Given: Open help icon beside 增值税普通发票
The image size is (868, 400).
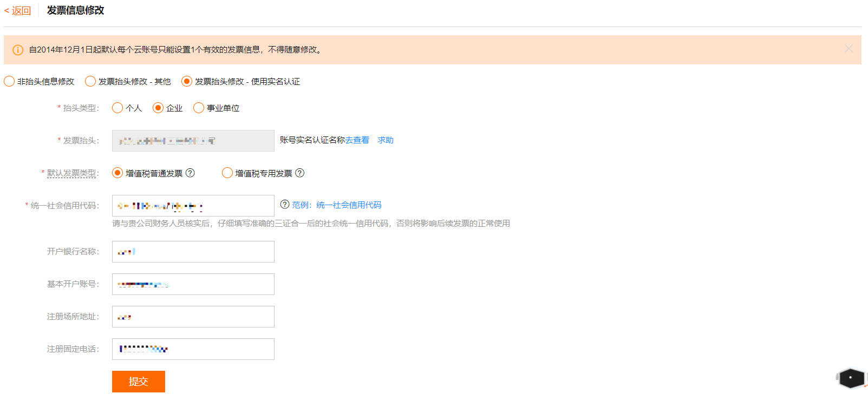Looking at the screenshot, I should [190, 173].
